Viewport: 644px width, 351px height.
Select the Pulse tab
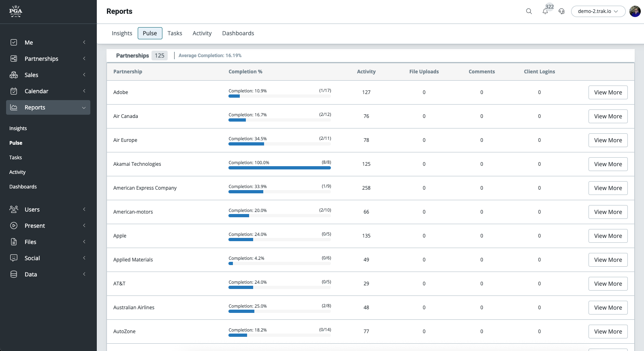tap(150, 33)
